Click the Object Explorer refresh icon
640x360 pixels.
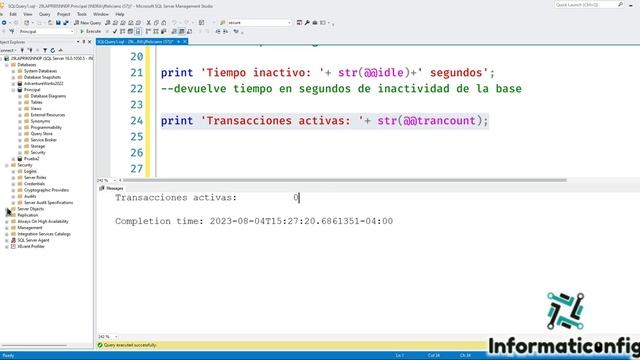(53, 50)
